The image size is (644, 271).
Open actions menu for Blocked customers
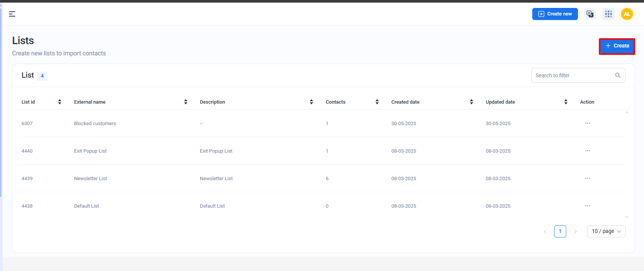pyautogui.click(x=587, y=123)
